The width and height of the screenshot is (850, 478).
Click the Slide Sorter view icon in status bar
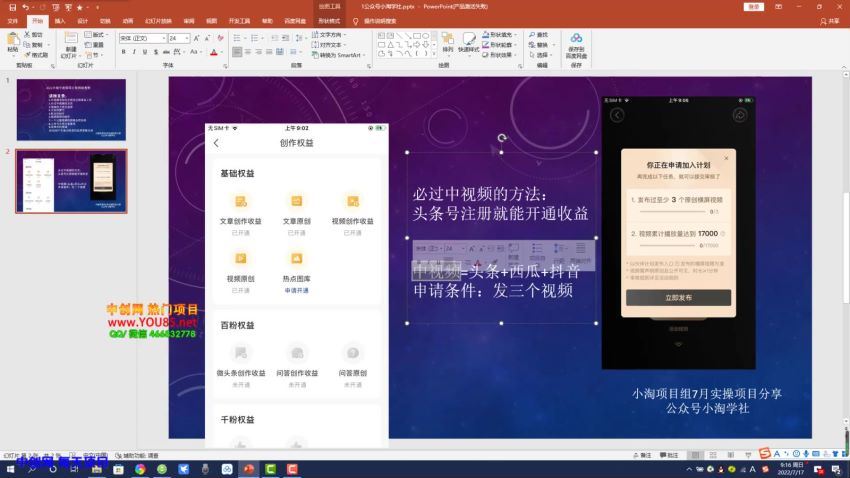coord(713,455)
